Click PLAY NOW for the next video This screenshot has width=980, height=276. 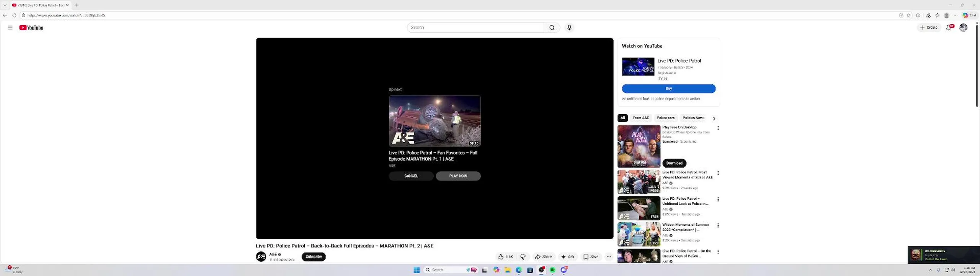click(x=458, y=176)
